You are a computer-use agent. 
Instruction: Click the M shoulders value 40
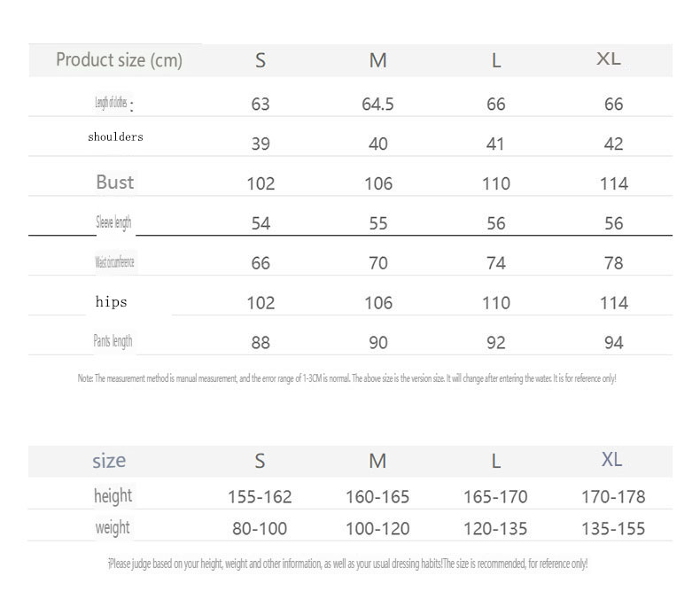pos(378,144)
